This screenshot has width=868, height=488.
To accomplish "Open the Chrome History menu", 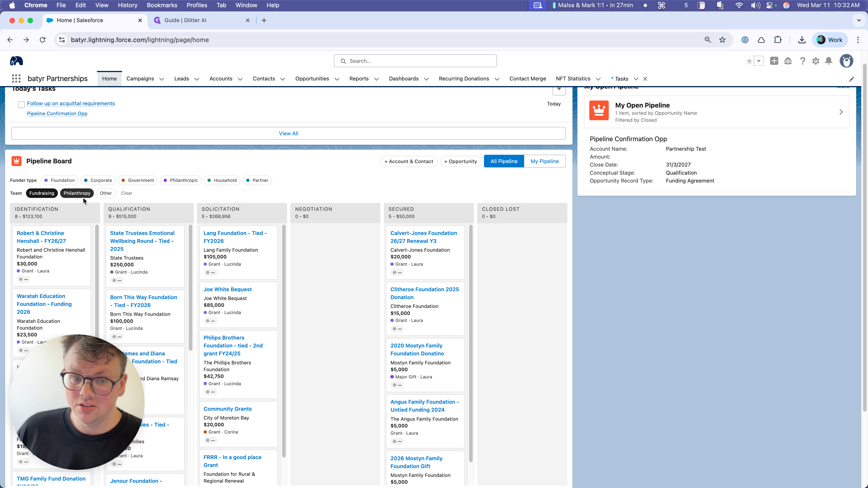I will [x=127, y=5].
